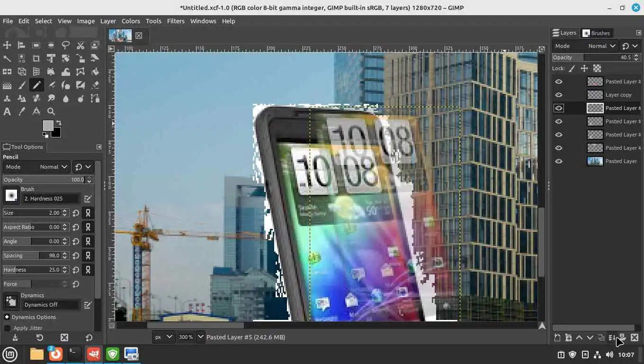Toggle lock pixels brush icon
Viewport: 644px width, 364px height.
click(x=572, y=68)
